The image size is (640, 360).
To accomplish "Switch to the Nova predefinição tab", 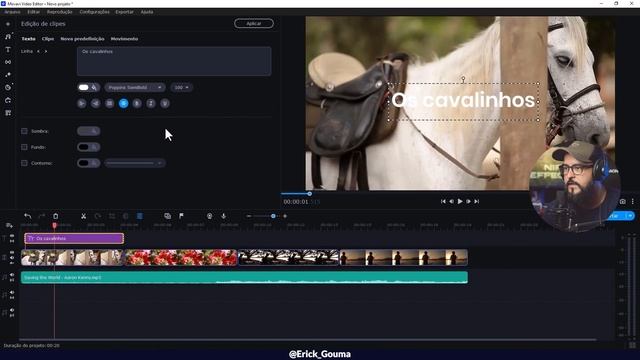I will pos(82,39).
